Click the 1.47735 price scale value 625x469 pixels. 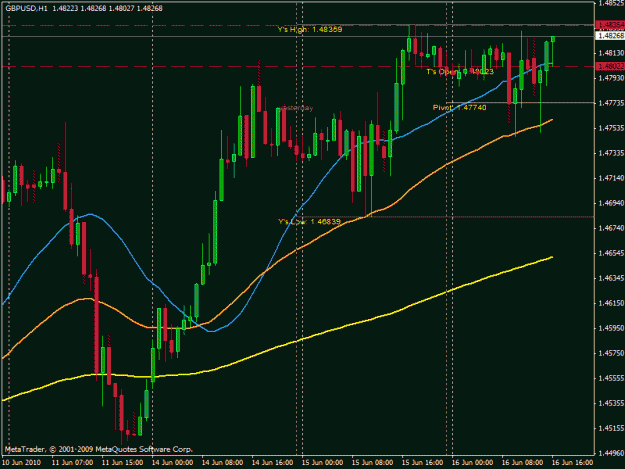click(x=611, y=103)
